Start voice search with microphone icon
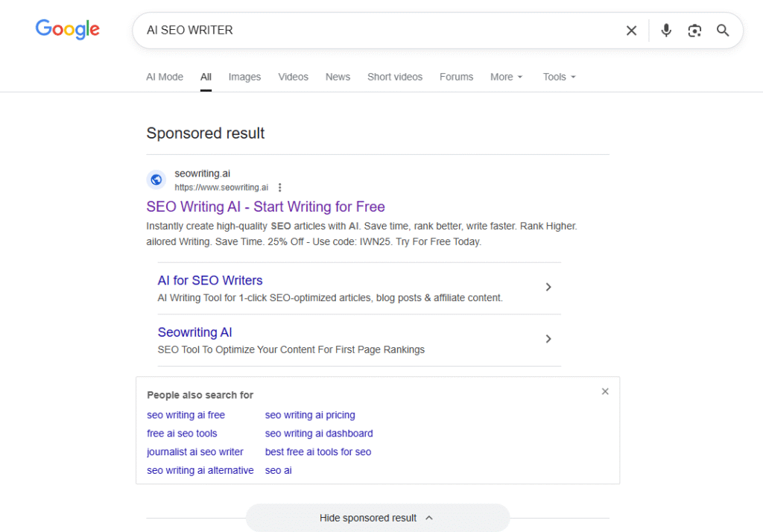This screenshot has height=532, width=763. tap(666, 31)
